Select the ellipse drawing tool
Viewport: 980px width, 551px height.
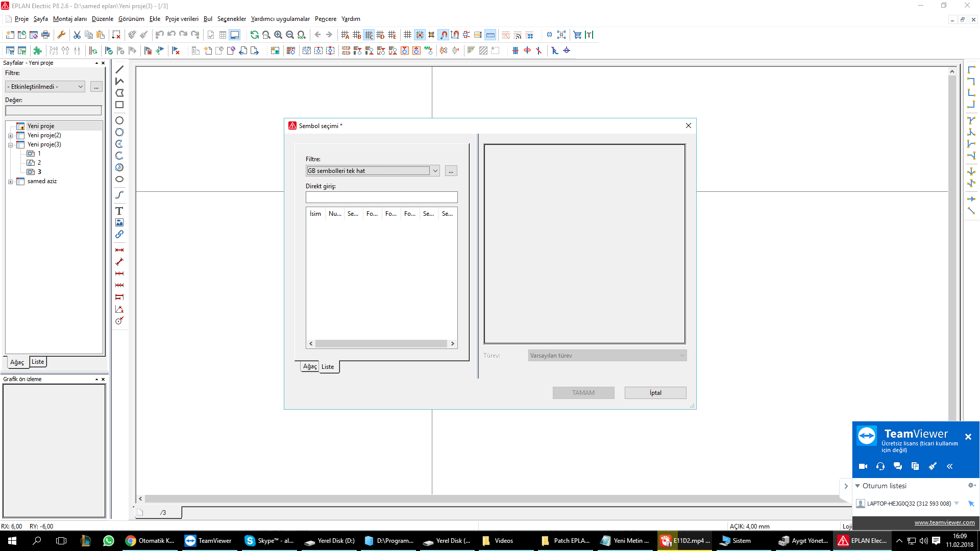tap(119, 179)
